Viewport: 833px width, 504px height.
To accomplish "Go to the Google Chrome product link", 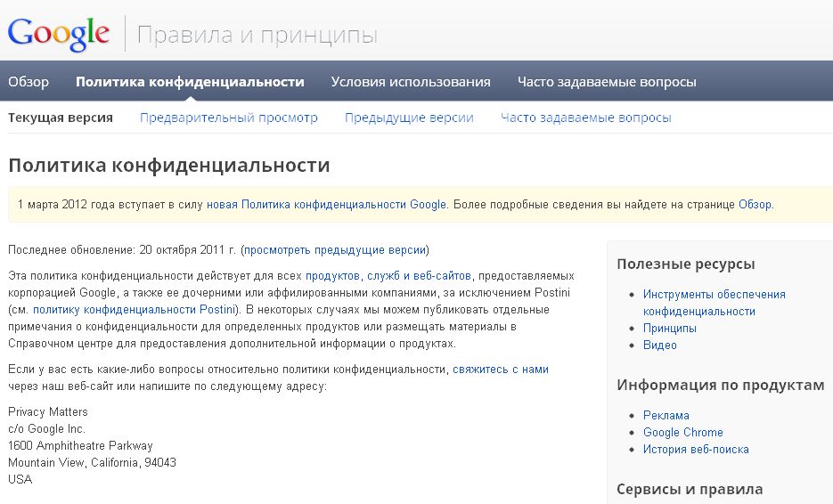I will pos(683,433).
